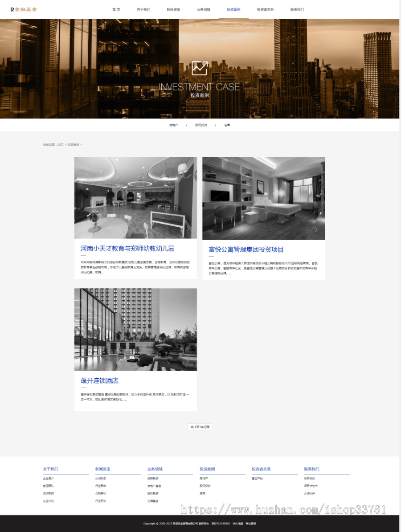Open 房地产 under footer 投资案例 column
401x532 pixels.
204,479
